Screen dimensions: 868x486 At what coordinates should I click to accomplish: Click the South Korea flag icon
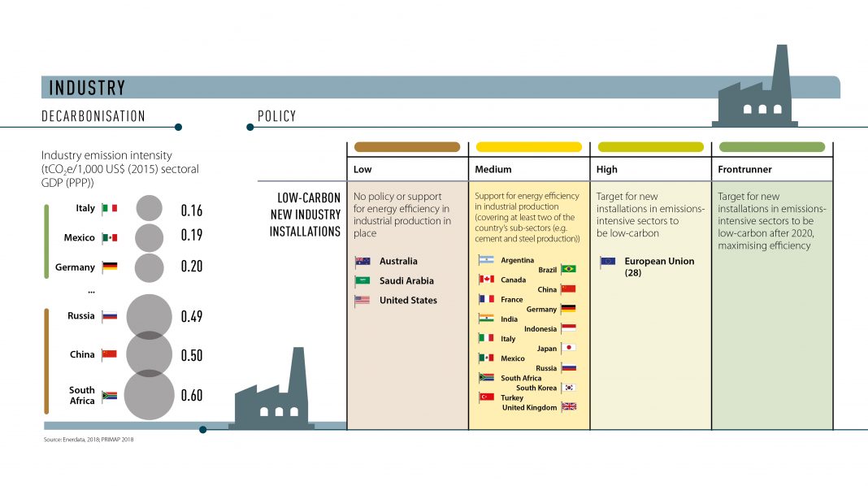pyautogui.click(x=568, y=388)
